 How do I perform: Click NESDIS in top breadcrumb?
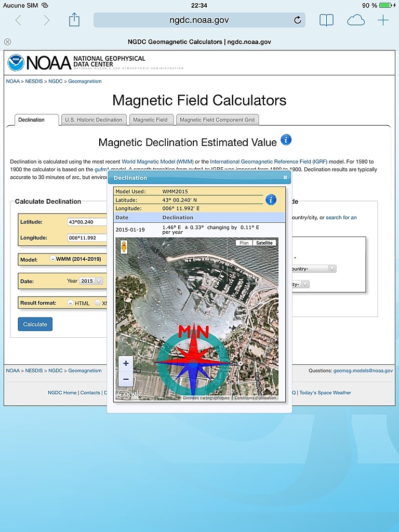(34, 81)
